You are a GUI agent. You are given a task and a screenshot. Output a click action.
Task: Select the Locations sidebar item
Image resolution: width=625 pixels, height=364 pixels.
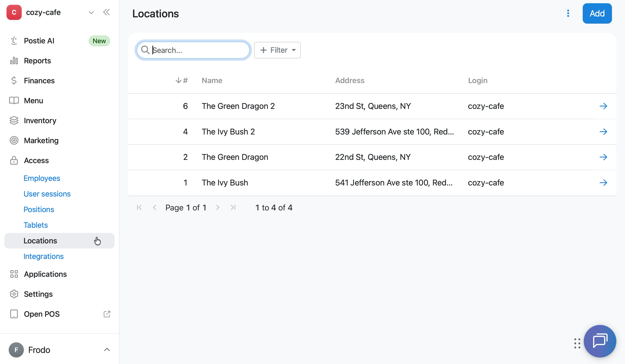[59, 241]
